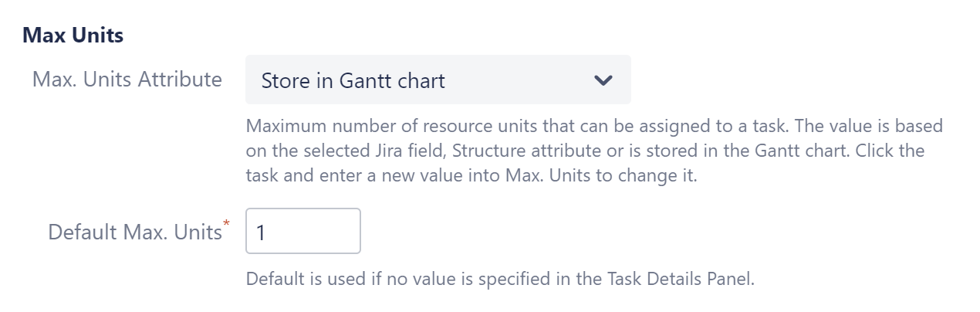Screen dimensions: 980x312
Task: Select the 'Store in Gantt chart' text
Action: [353, 80]
